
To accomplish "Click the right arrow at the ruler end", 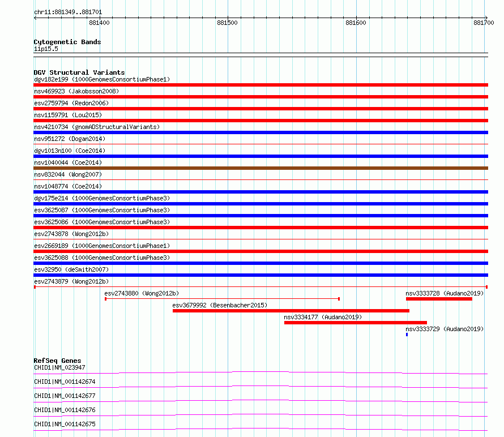I will pos(486,18).
